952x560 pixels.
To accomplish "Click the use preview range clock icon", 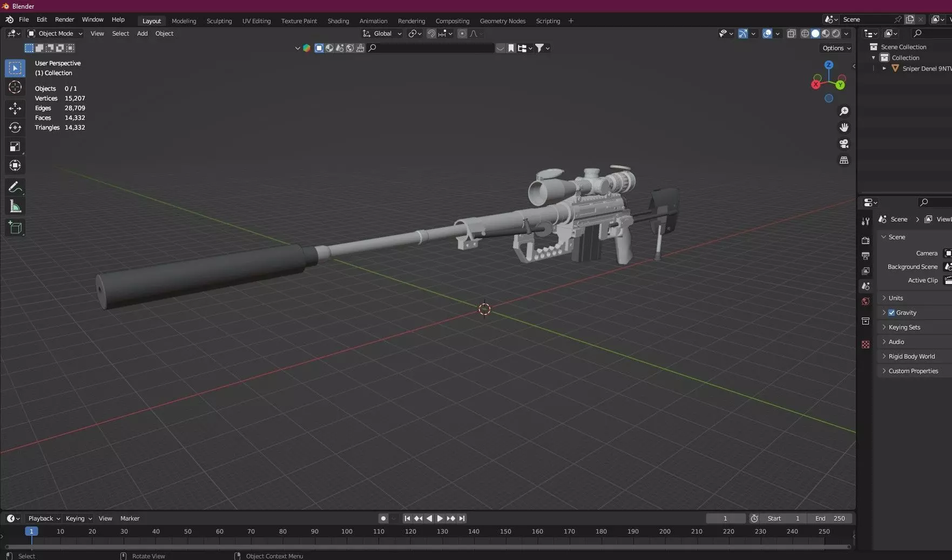I will click(x=754, y=518).
